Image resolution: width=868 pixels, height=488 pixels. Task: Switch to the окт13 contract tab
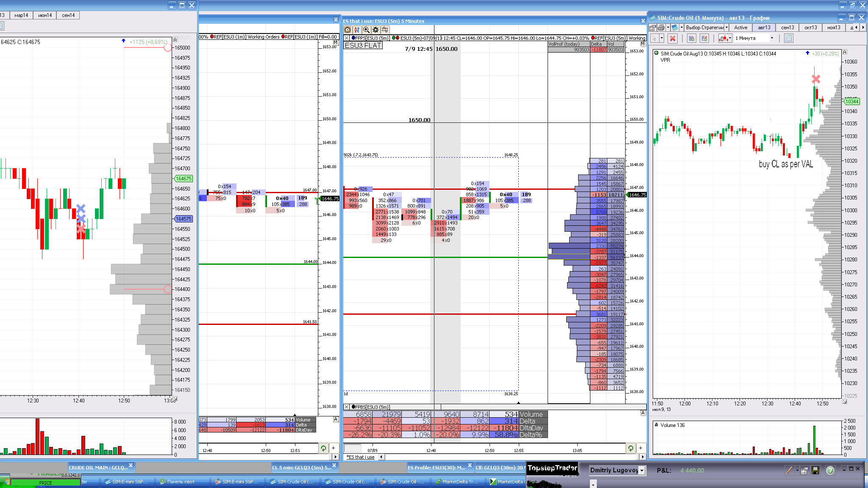(x=811, y=28)
